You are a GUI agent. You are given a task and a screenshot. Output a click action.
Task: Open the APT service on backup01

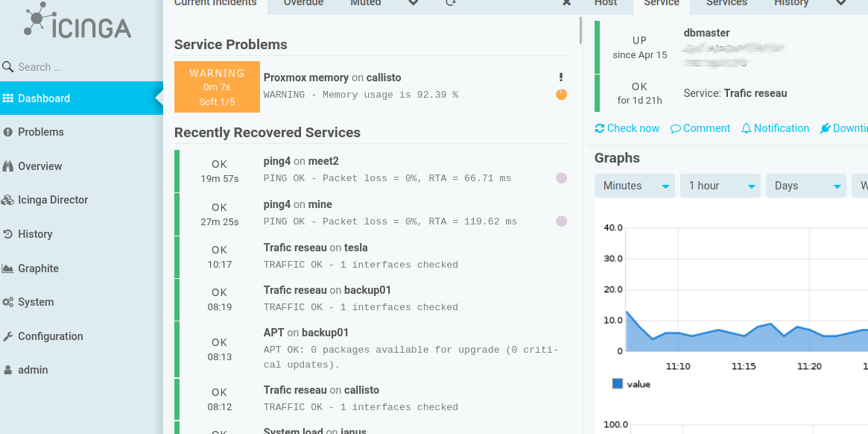tap(273, 333)
